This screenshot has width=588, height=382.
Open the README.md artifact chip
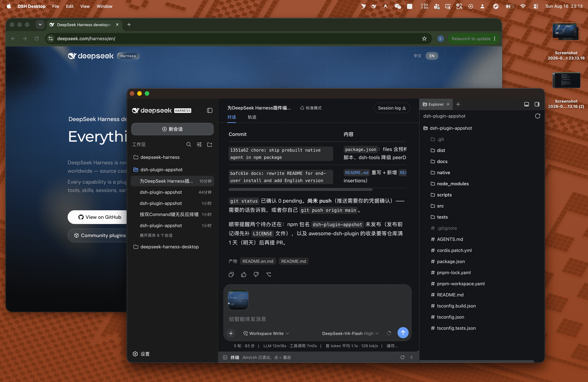[x=294, y=261]
